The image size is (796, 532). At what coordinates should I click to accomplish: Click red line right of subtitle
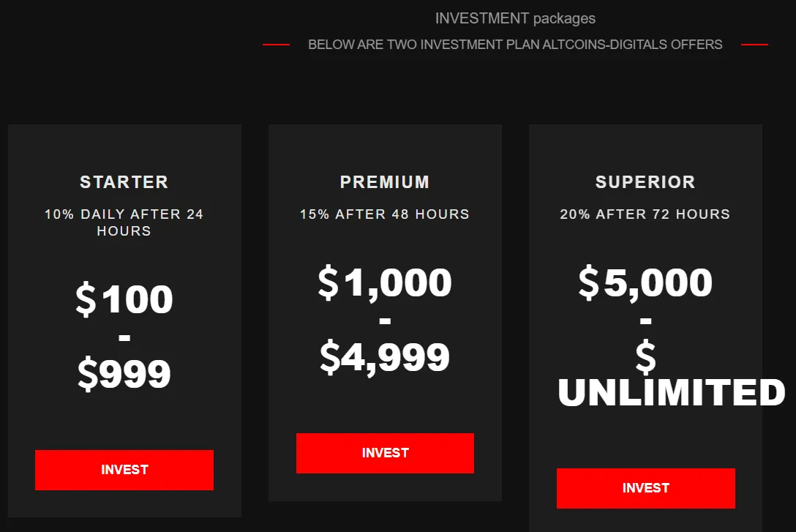pos(754,45)
